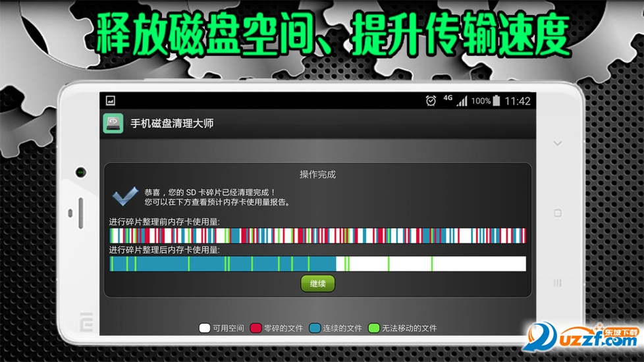
Task: Tap the phone's three-line menu key
Action: point(557,283)
